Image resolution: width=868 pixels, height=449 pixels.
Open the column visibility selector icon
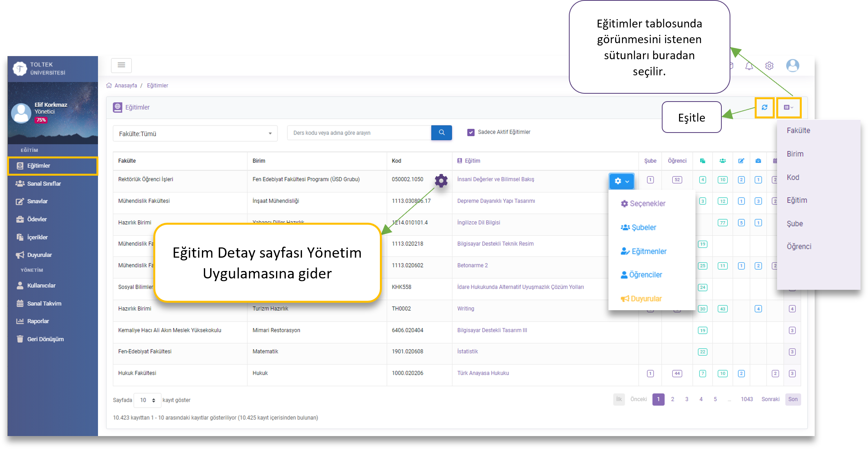pyautogui.click(x=788, y=107)
